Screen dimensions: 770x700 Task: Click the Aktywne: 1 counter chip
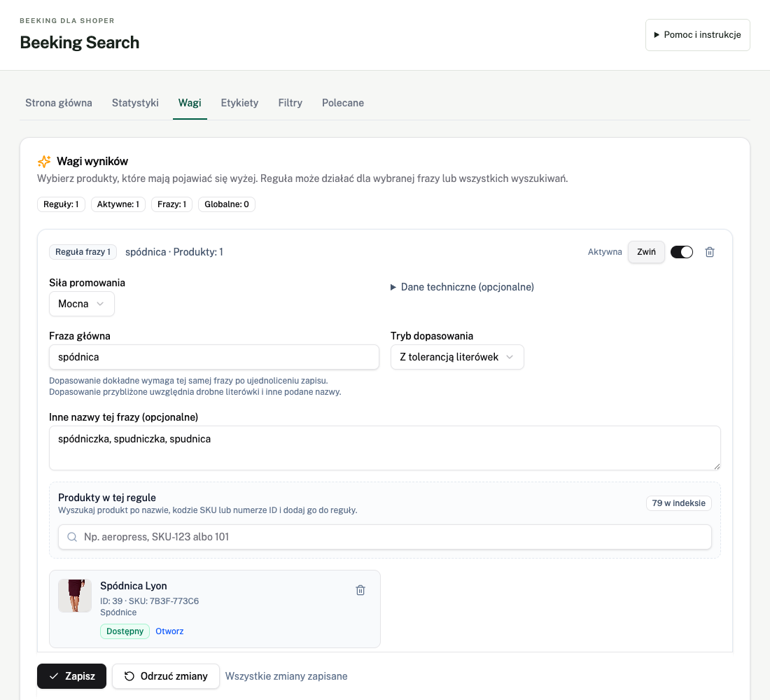[x=118, y=204]
